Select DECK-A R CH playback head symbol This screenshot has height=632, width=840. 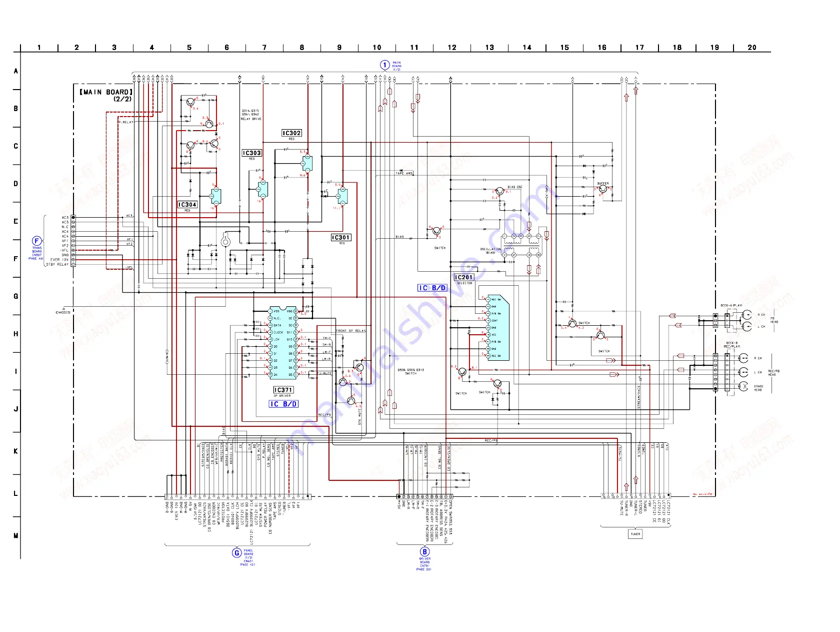point(747,315)
